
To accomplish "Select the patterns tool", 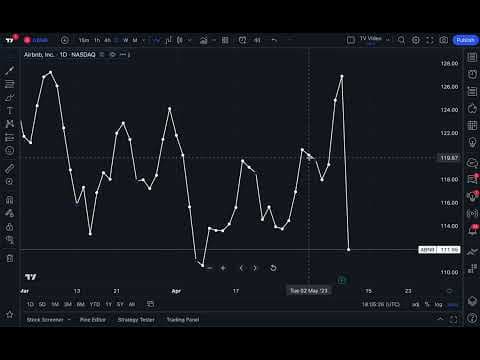I will pos(10,124).
